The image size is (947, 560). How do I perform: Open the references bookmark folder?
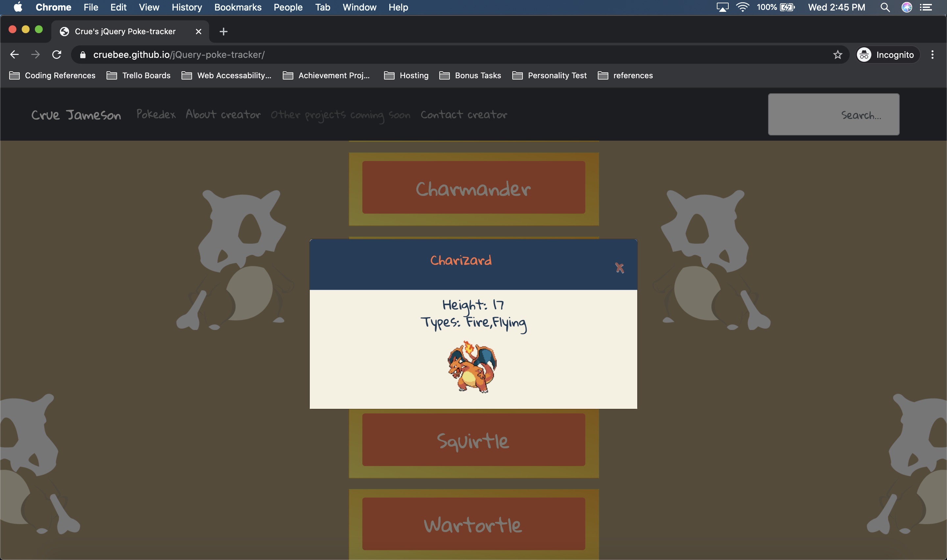(x=625, y=76)
